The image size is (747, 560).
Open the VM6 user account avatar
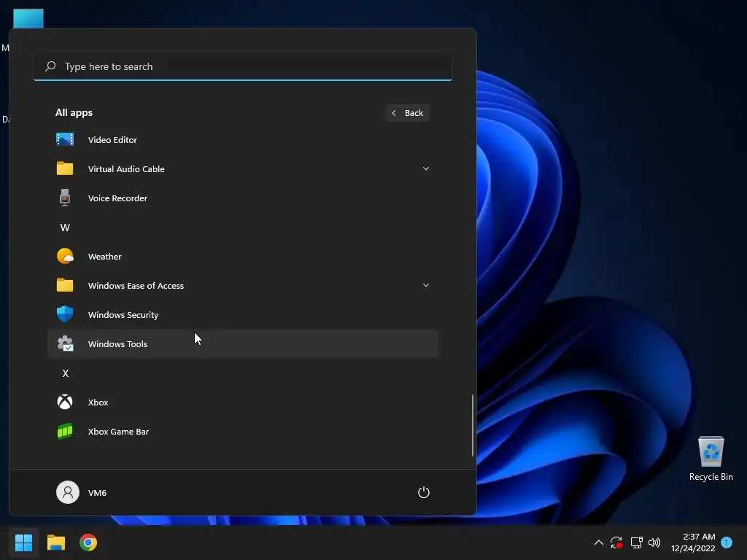tap(68, 492)
